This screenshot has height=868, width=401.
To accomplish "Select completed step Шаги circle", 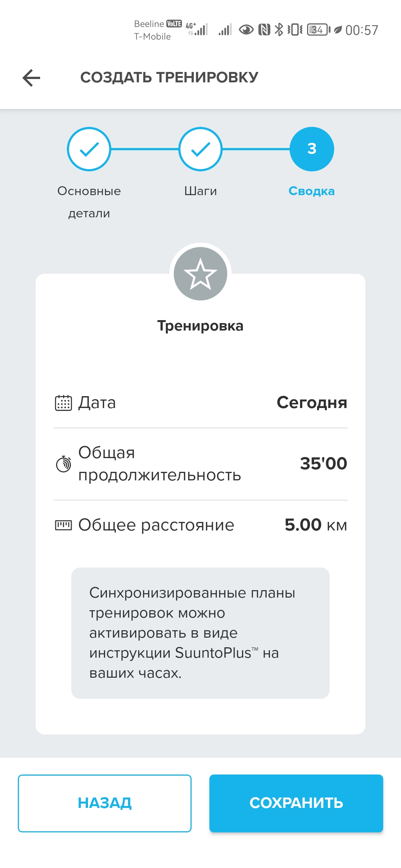I will point(200,149).
